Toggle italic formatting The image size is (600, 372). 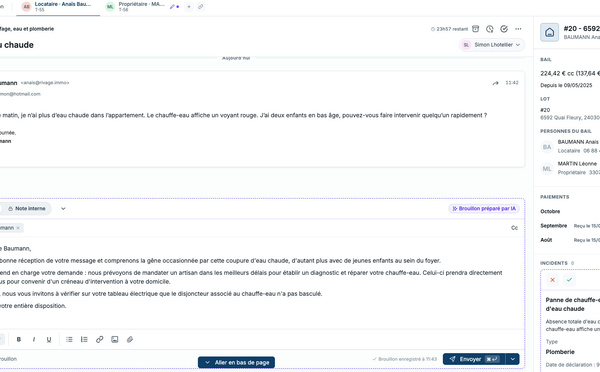click(34, 339)
